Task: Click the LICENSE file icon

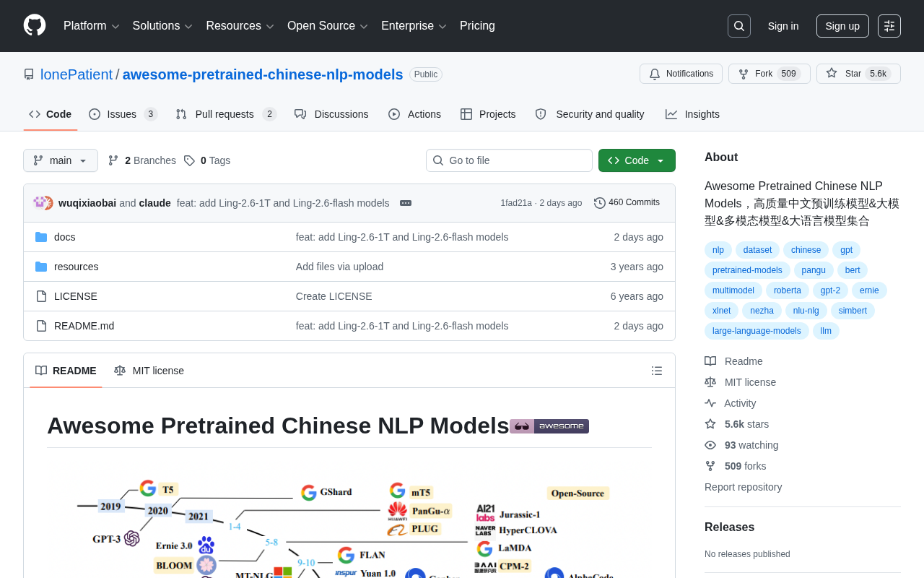Action: pyautogui.click(x=41, y=296)
